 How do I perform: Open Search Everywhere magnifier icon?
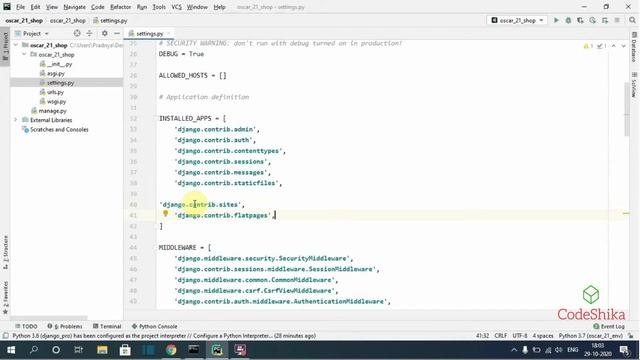632,20
